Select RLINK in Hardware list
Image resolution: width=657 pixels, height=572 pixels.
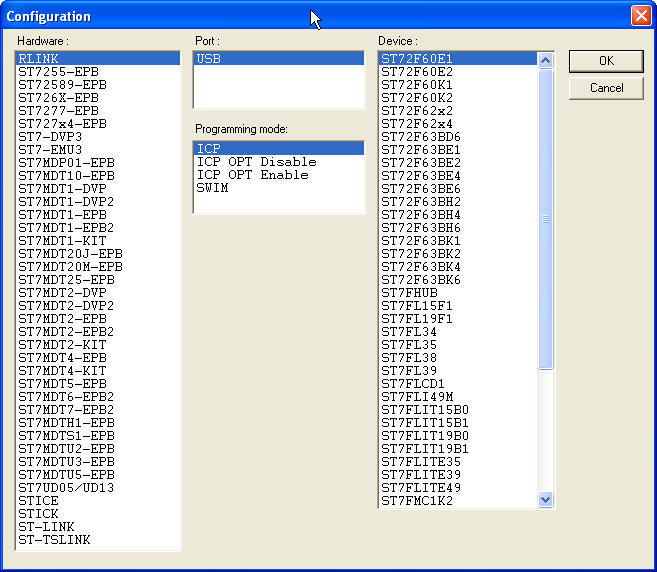pos(98,59)
